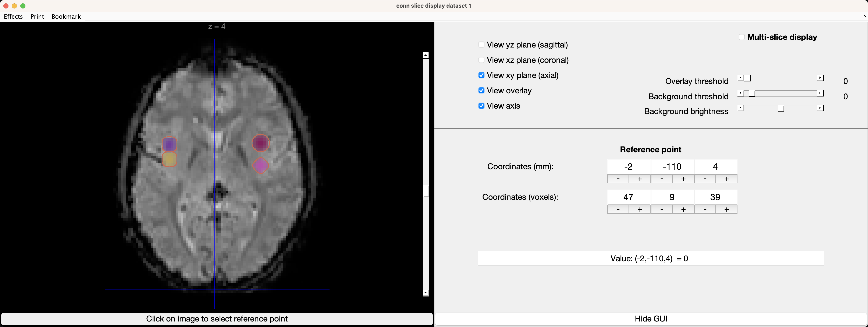Enable the sagittal yz plane view checkbox
Screen dimensions: 868x327
(481, 45)
